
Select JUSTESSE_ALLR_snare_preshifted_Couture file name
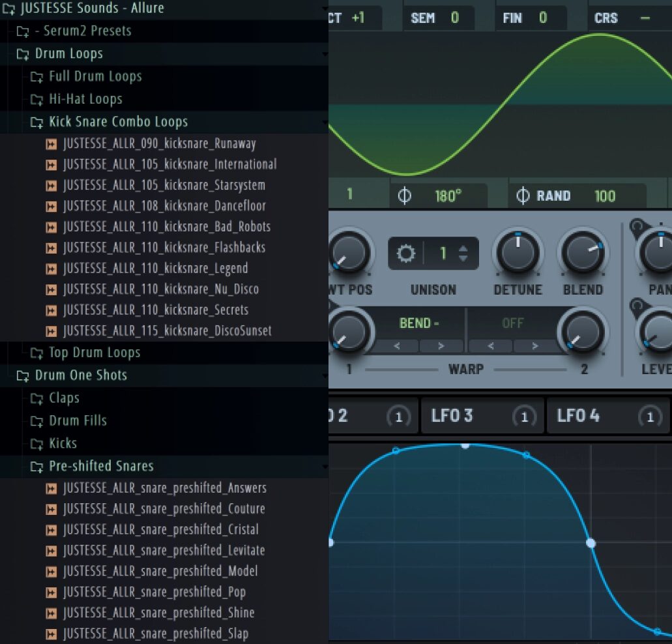point(164,509)
